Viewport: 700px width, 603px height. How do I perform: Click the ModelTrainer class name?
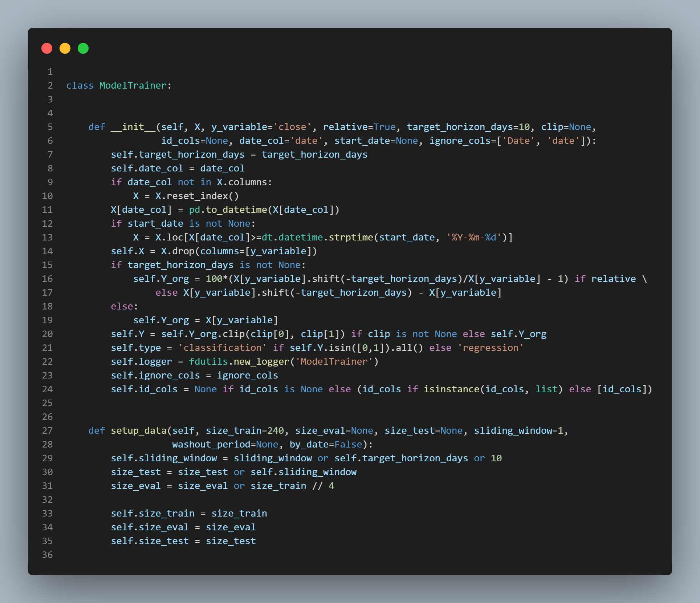(133, 85)
